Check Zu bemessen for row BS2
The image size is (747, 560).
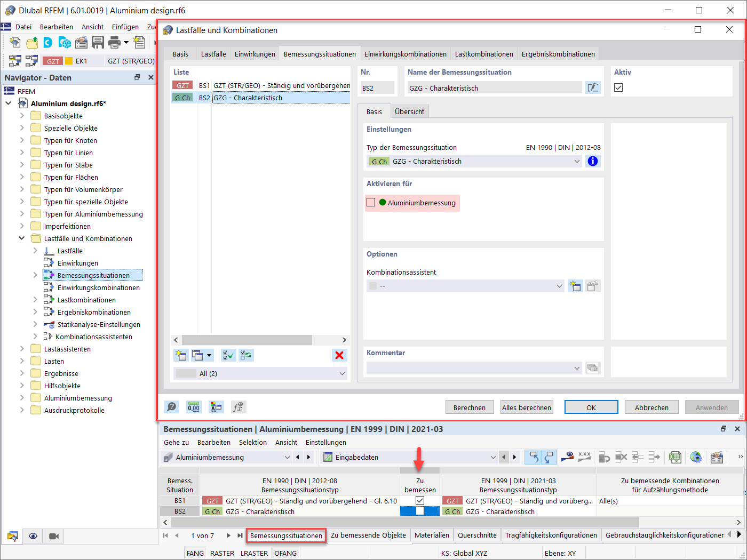point(420,511)
